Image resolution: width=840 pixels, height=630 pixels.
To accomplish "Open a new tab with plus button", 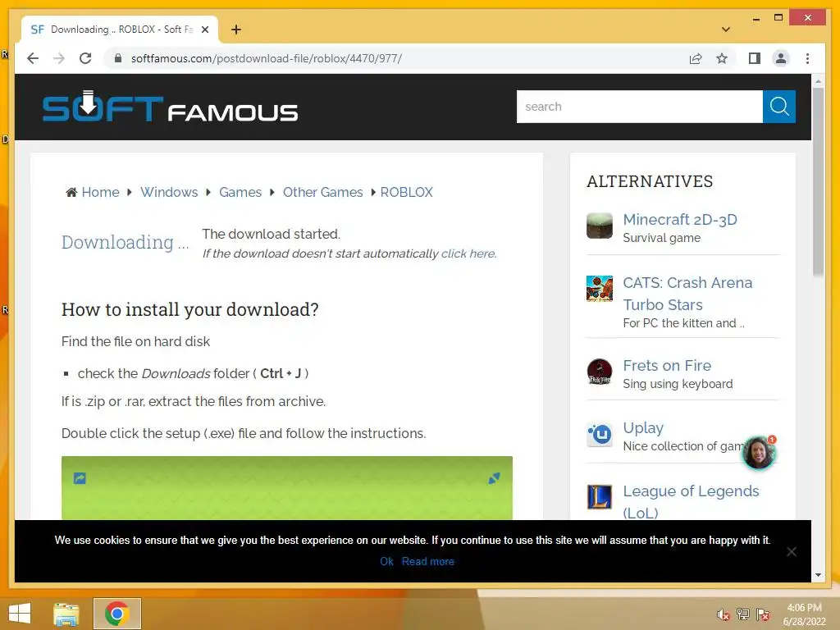I will [235, 30].
